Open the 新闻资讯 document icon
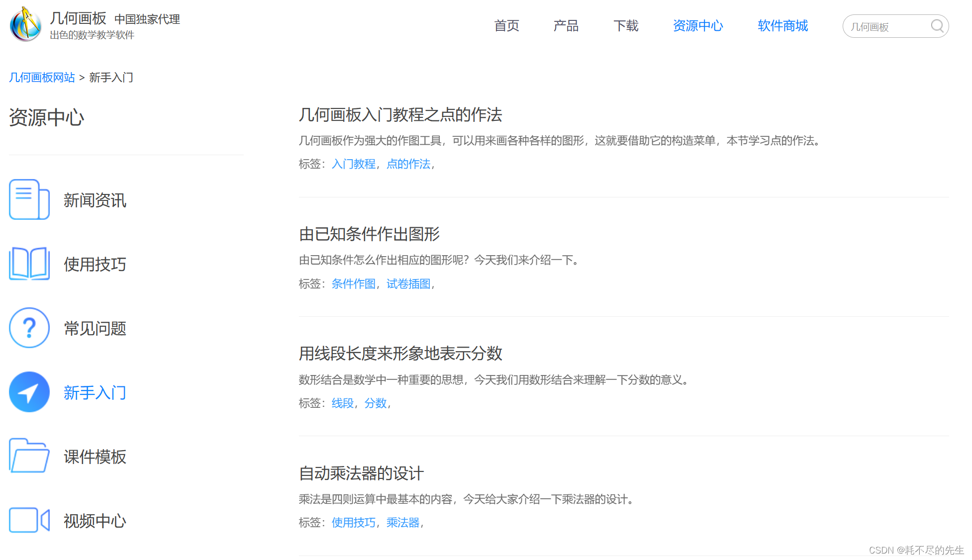The width and height of the screenshot is (972, 560). click(29, 199)
